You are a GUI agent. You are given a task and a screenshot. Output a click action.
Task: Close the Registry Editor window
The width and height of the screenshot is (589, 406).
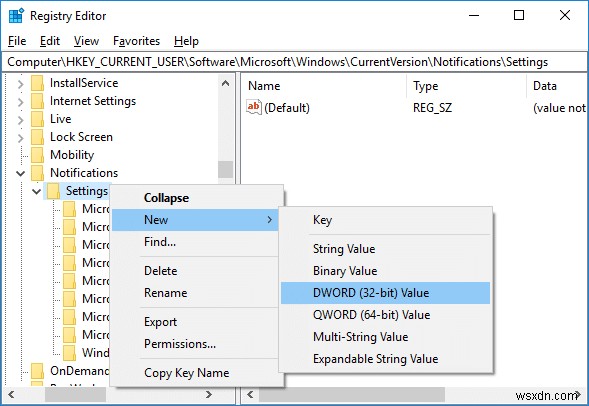point(565,15)
